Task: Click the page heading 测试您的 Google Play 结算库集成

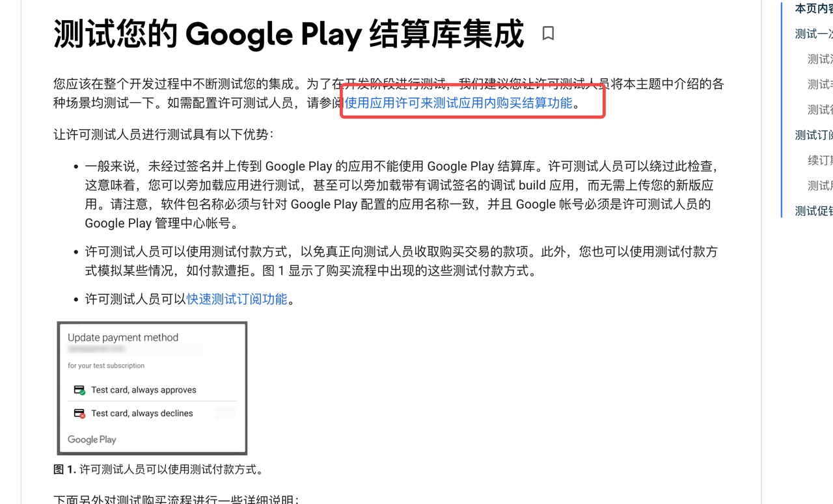Action: click(288, 34)
